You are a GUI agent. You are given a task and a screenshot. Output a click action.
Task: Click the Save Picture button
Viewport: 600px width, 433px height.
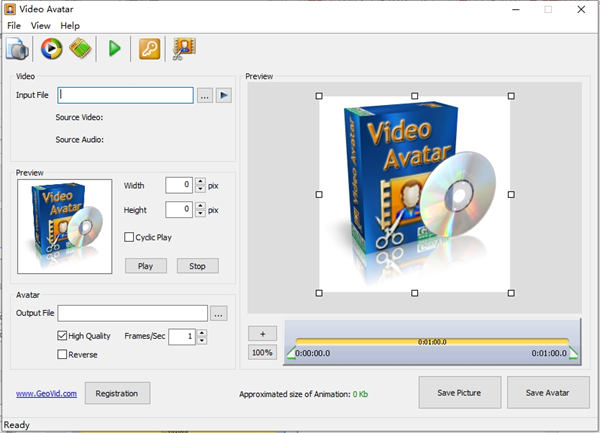[x=460, y=393]
